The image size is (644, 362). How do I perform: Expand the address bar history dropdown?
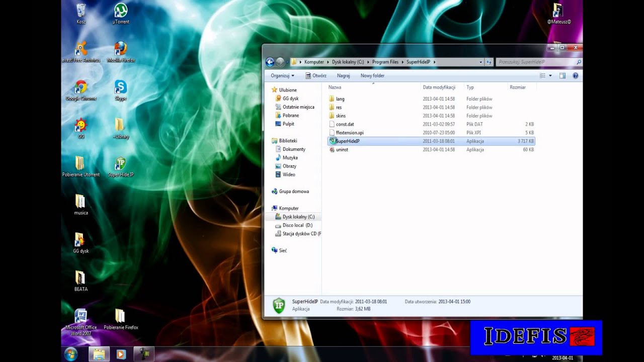(481, 62)
